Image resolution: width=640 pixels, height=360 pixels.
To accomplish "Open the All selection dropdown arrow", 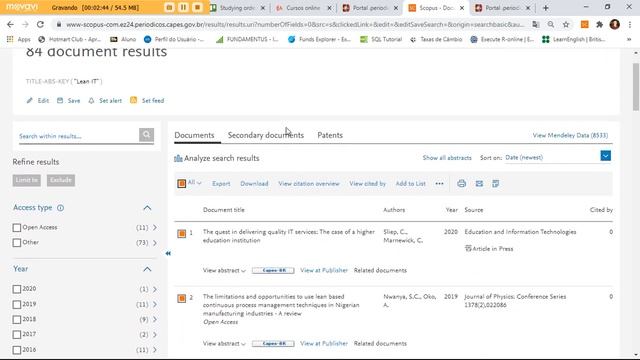I will point(199,183).
